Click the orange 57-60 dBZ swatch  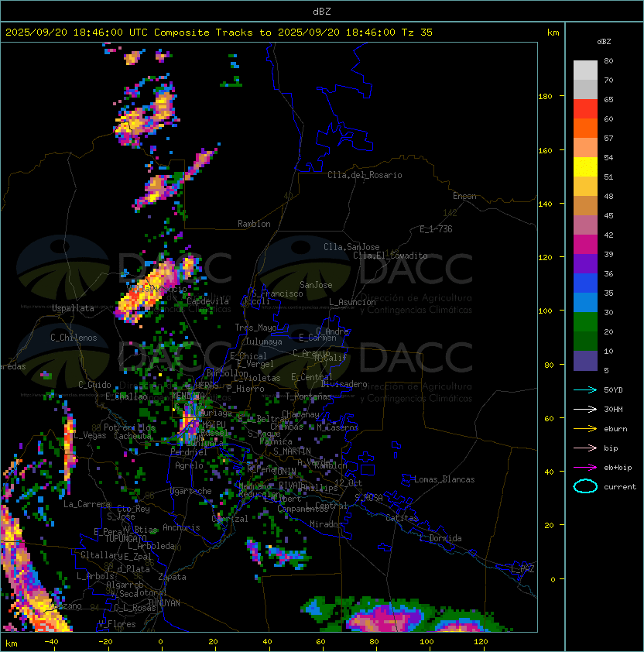coord(585,128)
